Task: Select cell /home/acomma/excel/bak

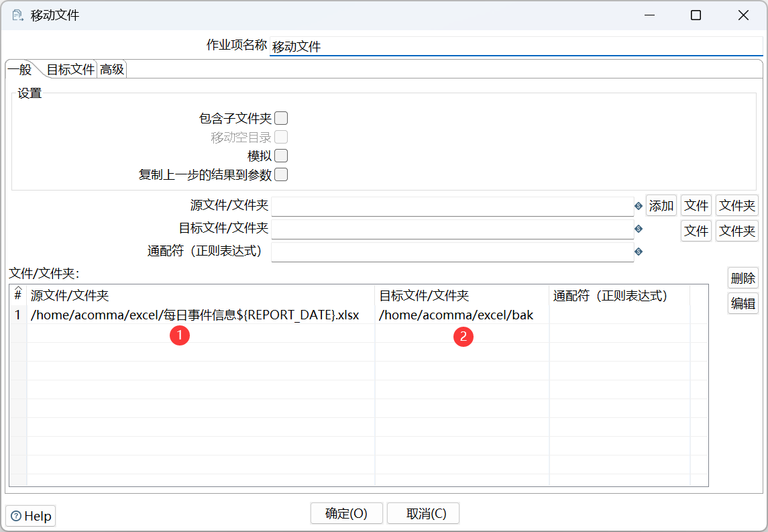Action: tap(462, 315)
